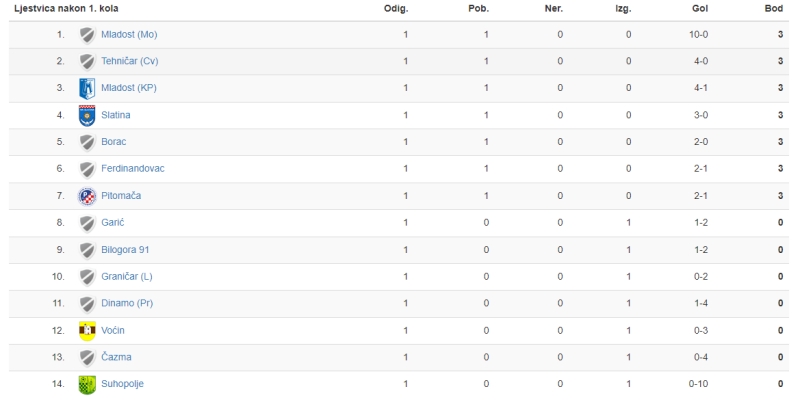Viewport: 800px width, 400px height.
Task: Click the grey shield beside Mladost (Mo)
Action: coord(87,35)
